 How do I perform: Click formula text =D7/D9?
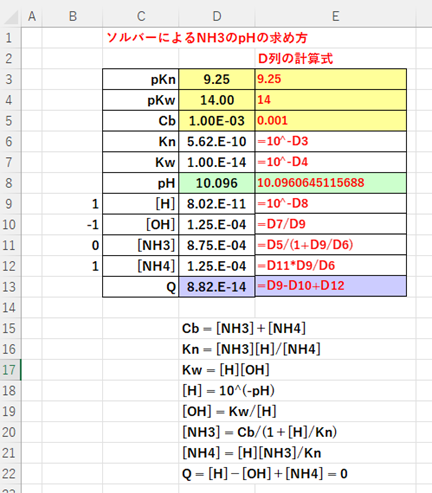(x=282, y=224)
